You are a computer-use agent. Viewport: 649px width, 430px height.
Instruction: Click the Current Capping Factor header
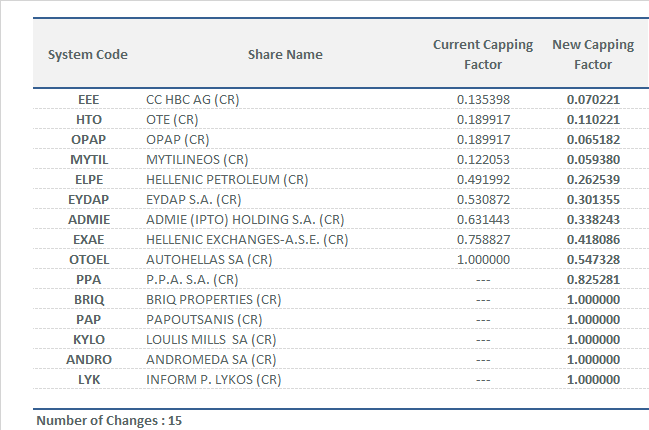[482, 54]
